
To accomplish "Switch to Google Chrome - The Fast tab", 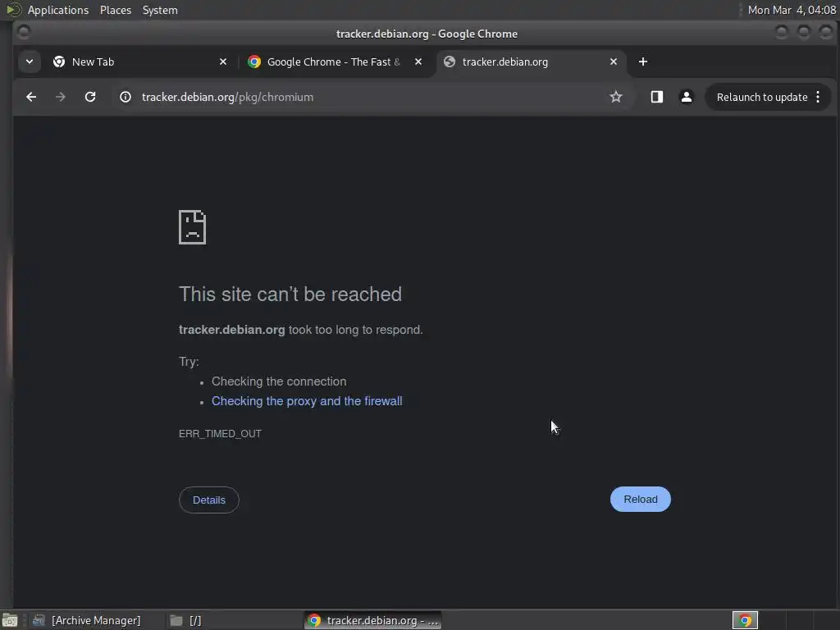I will (335, 62).
